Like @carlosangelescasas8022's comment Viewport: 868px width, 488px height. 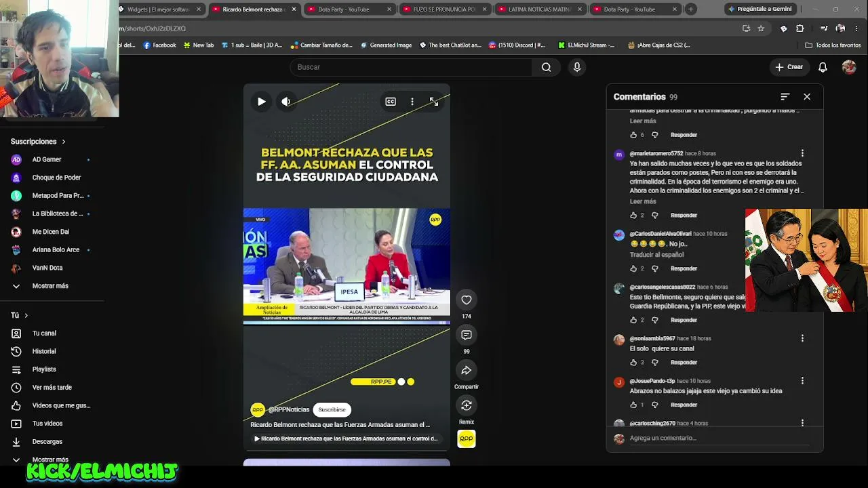(634, 320)
